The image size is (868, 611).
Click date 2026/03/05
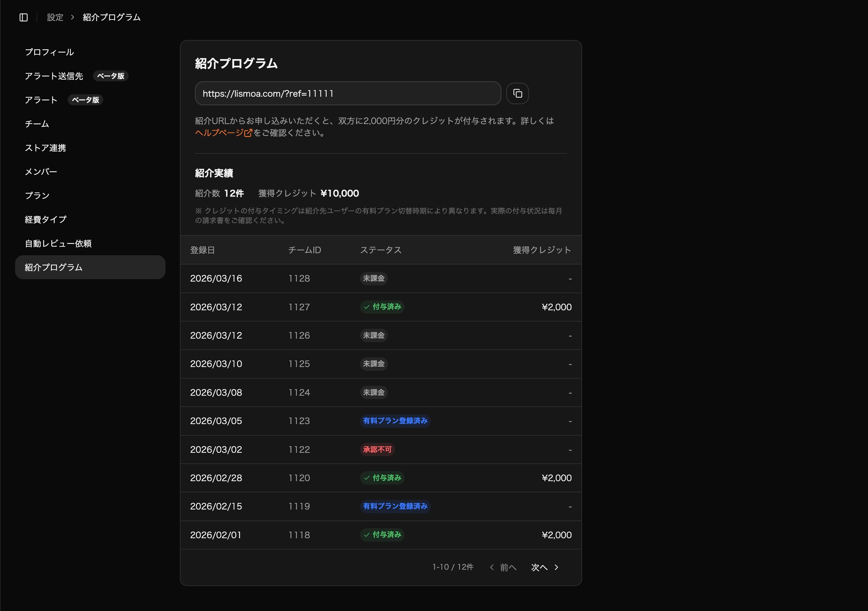coord(216,421)
